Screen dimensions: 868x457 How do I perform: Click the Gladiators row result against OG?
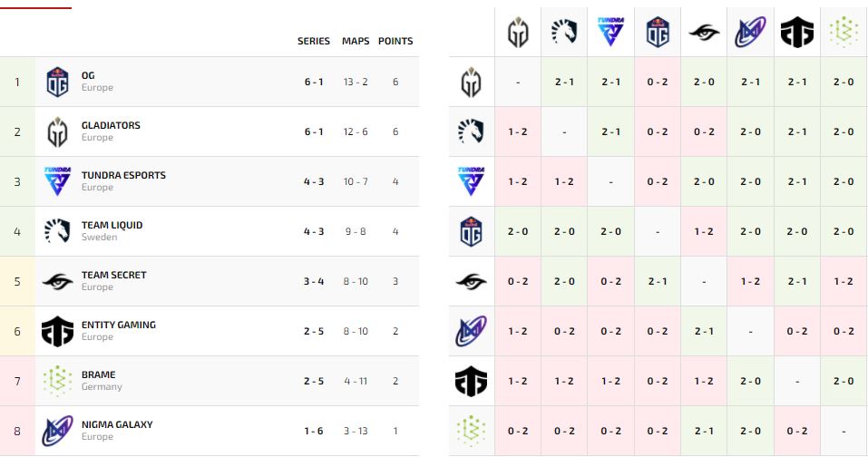pos(657,82)
